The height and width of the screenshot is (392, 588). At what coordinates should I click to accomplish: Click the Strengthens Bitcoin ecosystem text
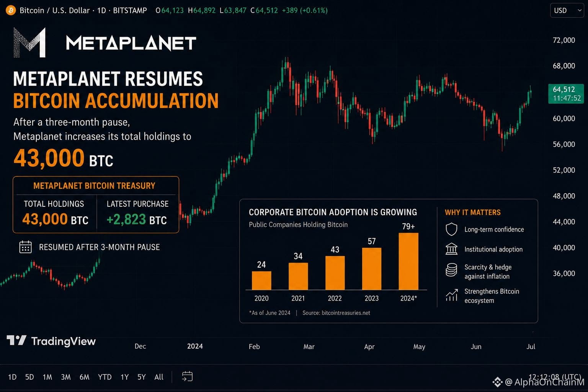[x=492, y=296]
